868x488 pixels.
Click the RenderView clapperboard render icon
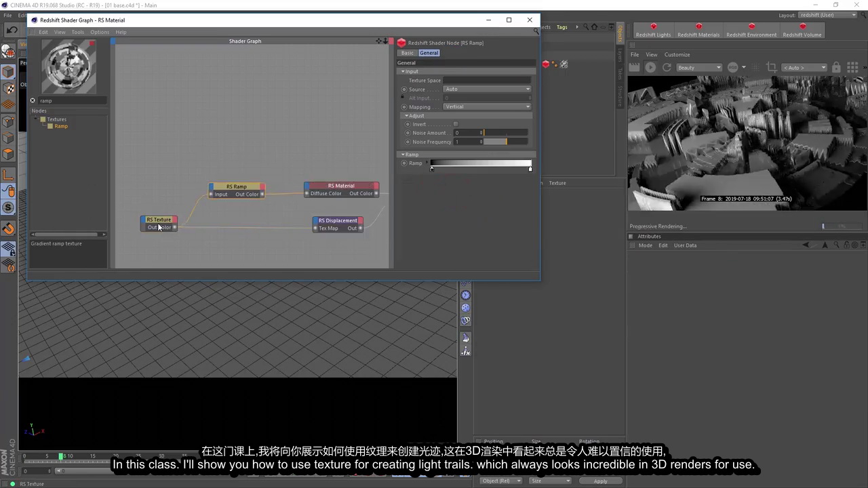pyautogui.click(x=635, y=67)
